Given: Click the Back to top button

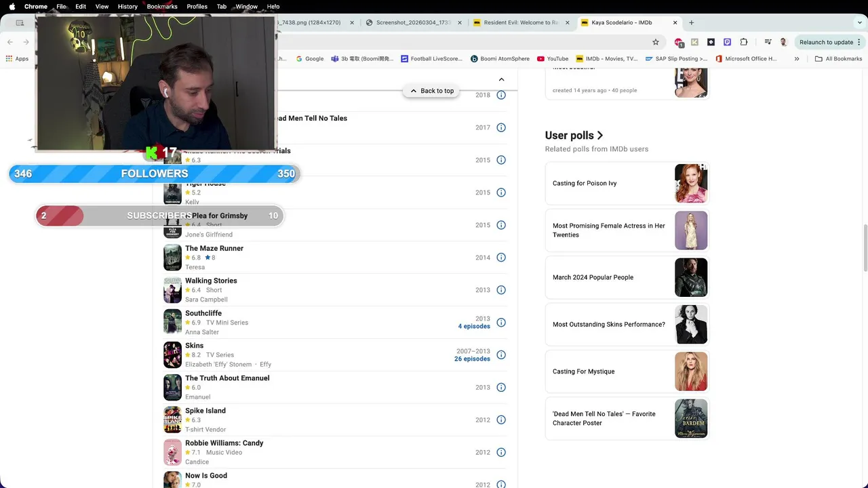Looking at the screenshot, I should click(x=432, y=91).
